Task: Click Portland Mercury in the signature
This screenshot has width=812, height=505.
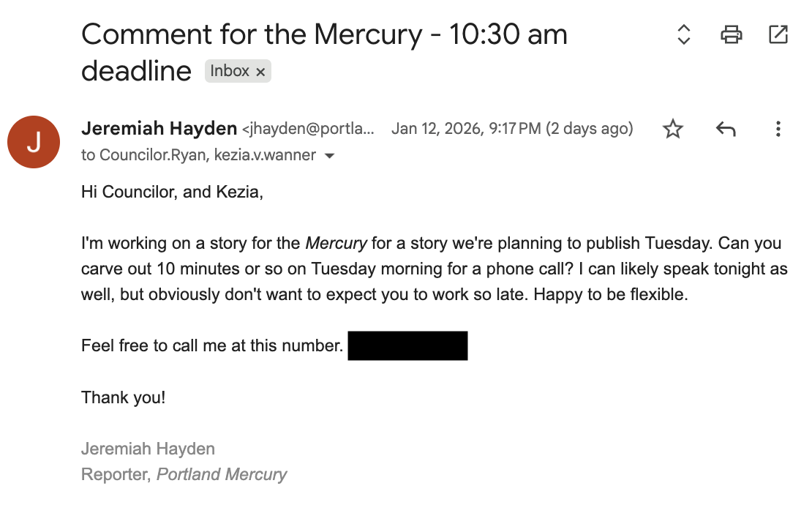Action: 222,474
